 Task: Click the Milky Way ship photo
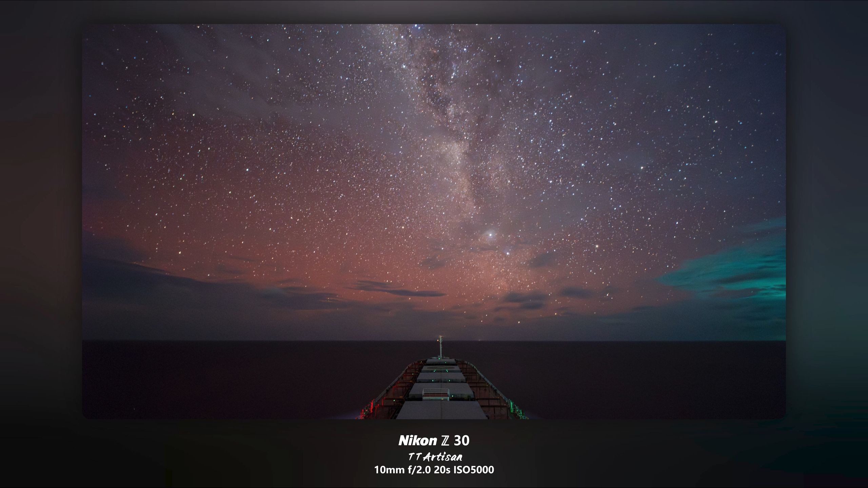(x=434, y=221)
